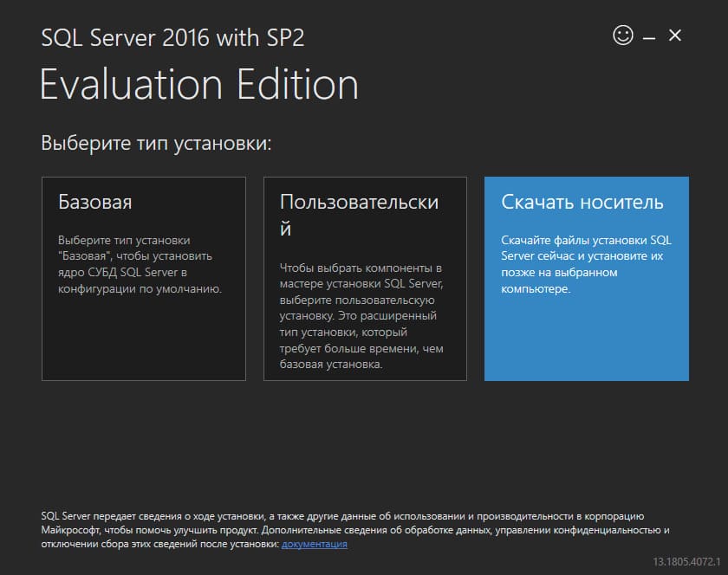Select the Скачать носитель tile
The height and width of the screenshot is (575, 728).
[587, 279]
